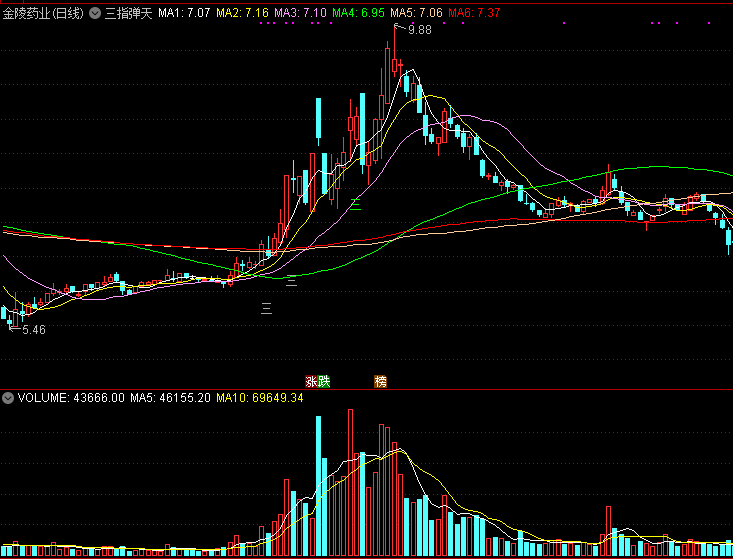Viewport: 733px width, 559px height.
Task: Click the VOLUME: 43666.00 readout
Action: point(71,398)
